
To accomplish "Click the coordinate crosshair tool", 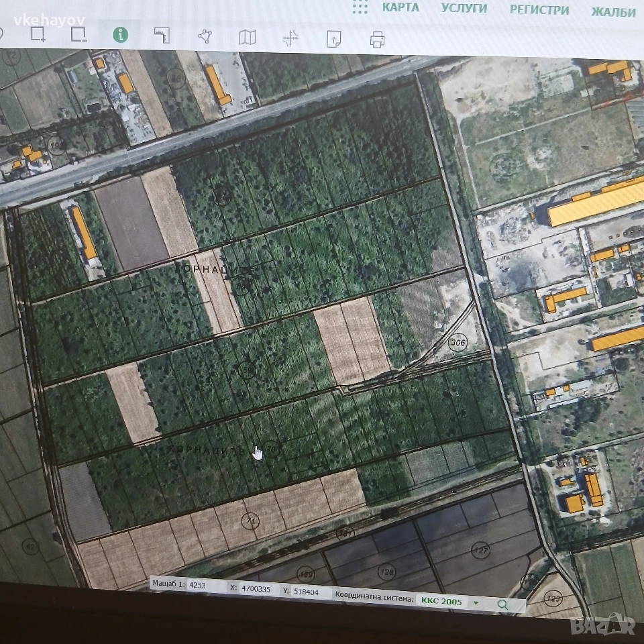I will click(x=290, y=38).
